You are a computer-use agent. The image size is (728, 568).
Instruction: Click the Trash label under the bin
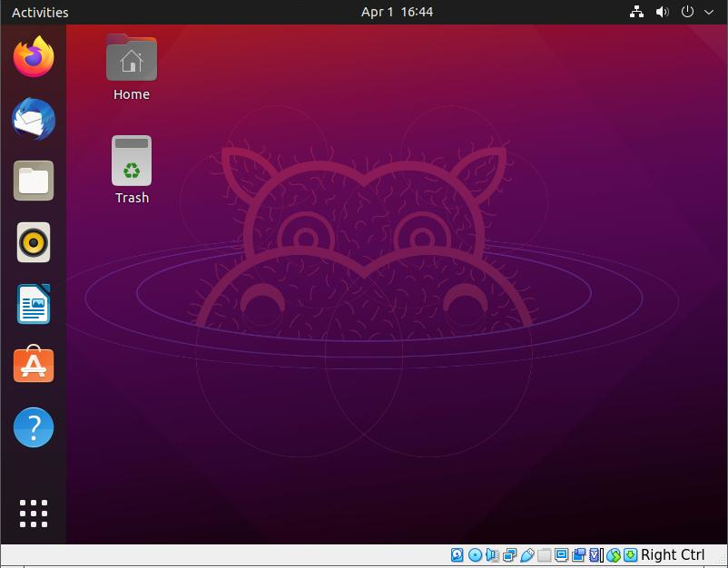click(133, 198)
